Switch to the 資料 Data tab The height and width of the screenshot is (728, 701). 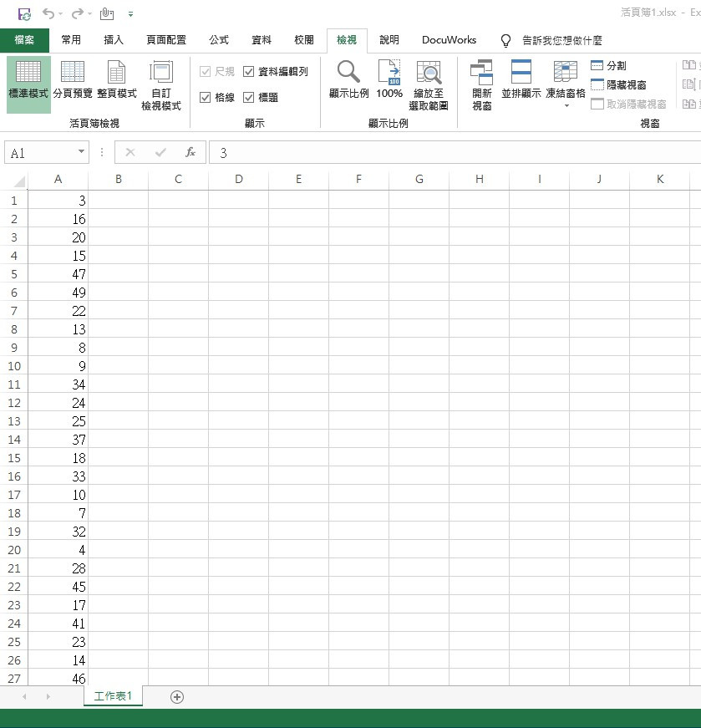[x=262, y=40]
